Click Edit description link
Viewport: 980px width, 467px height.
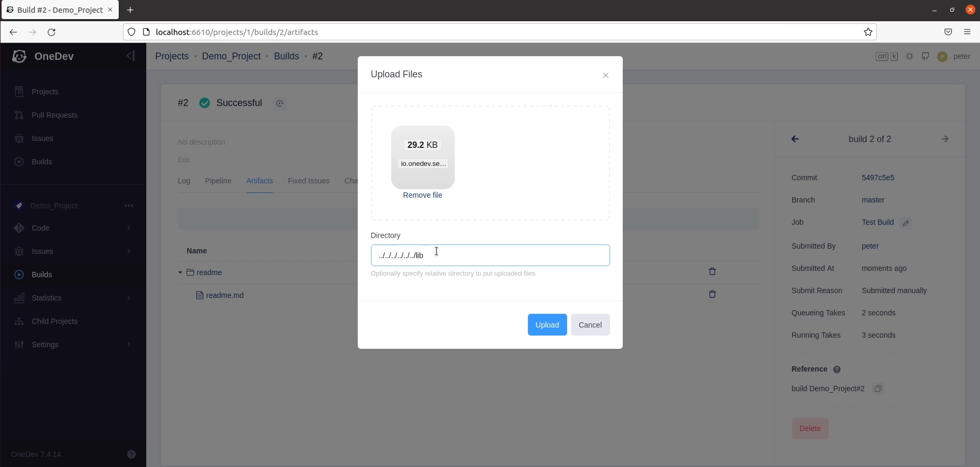184,160
